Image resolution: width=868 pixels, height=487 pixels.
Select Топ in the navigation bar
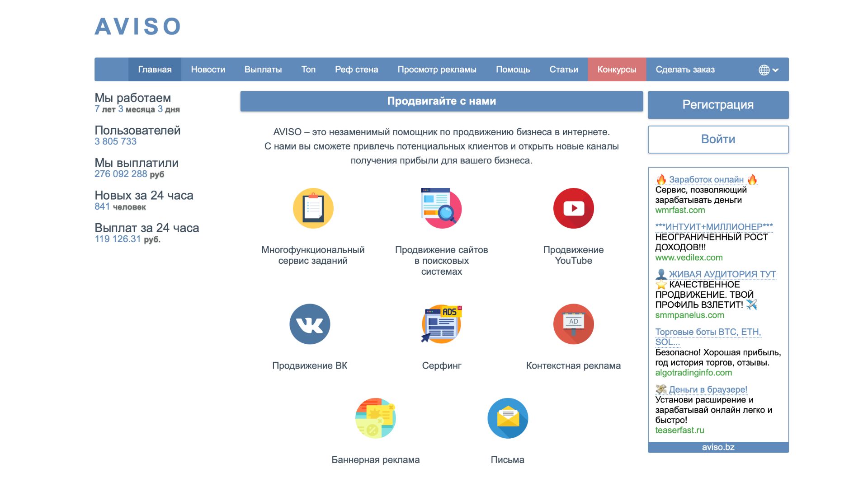pos(308,70)
